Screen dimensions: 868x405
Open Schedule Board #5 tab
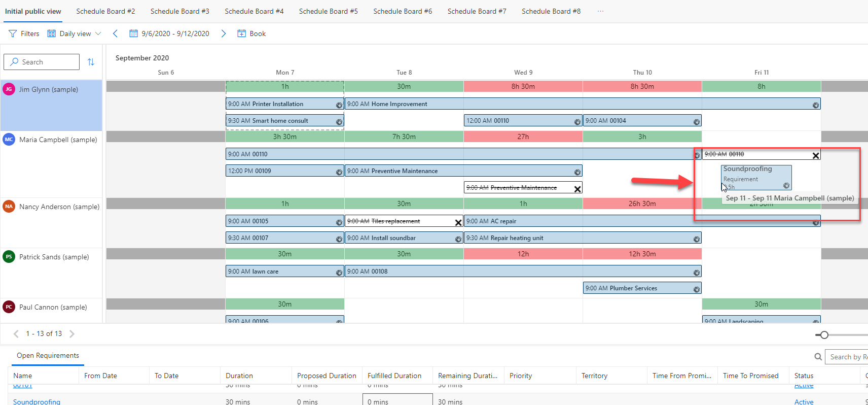coord(329,11)
